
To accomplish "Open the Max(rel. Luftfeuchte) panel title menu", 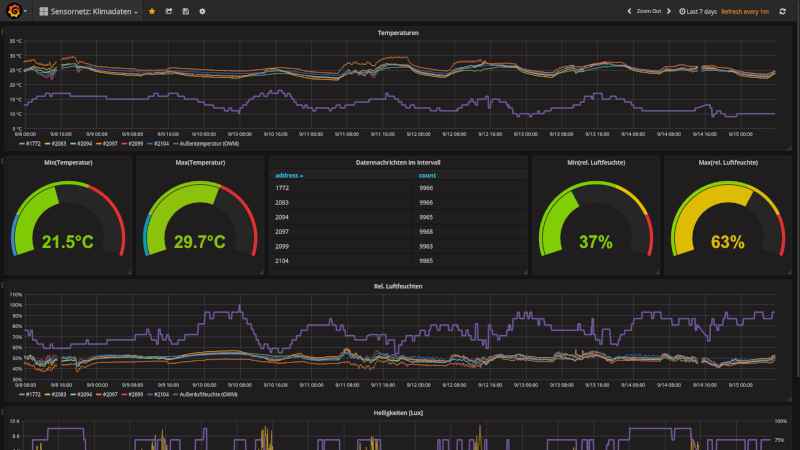I will pyautogui.click(x=728, y=163).
